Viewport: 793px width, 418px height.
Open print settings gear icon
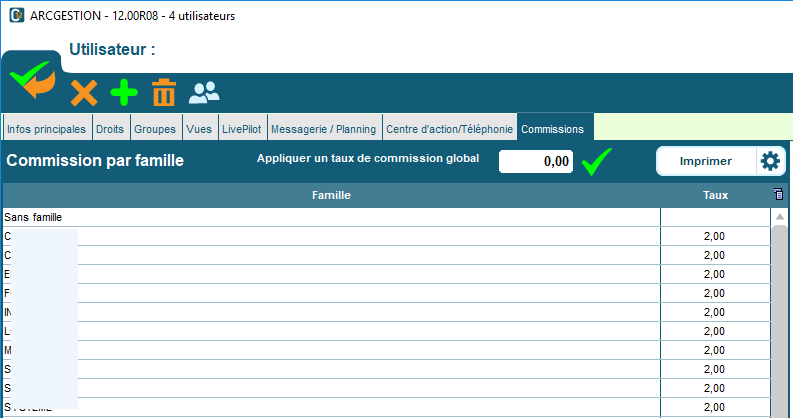[x=769, y=161]
